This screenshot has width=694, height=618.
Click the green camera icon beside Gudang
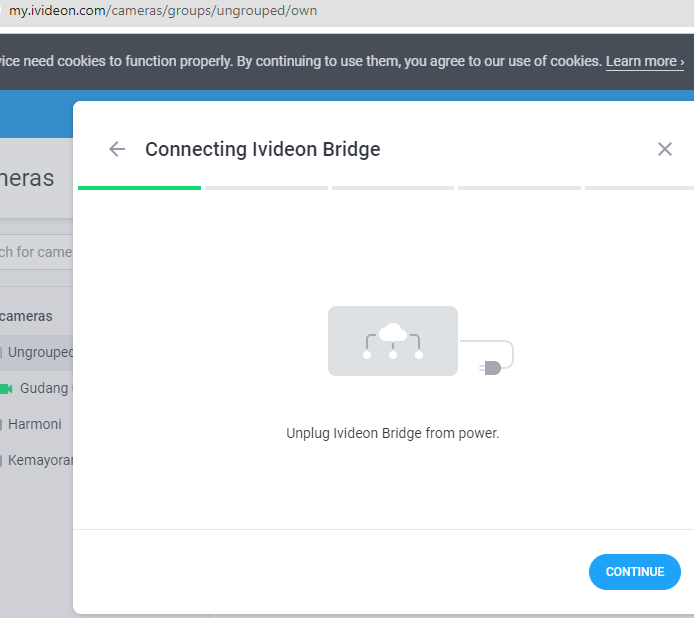coord(6,389)
